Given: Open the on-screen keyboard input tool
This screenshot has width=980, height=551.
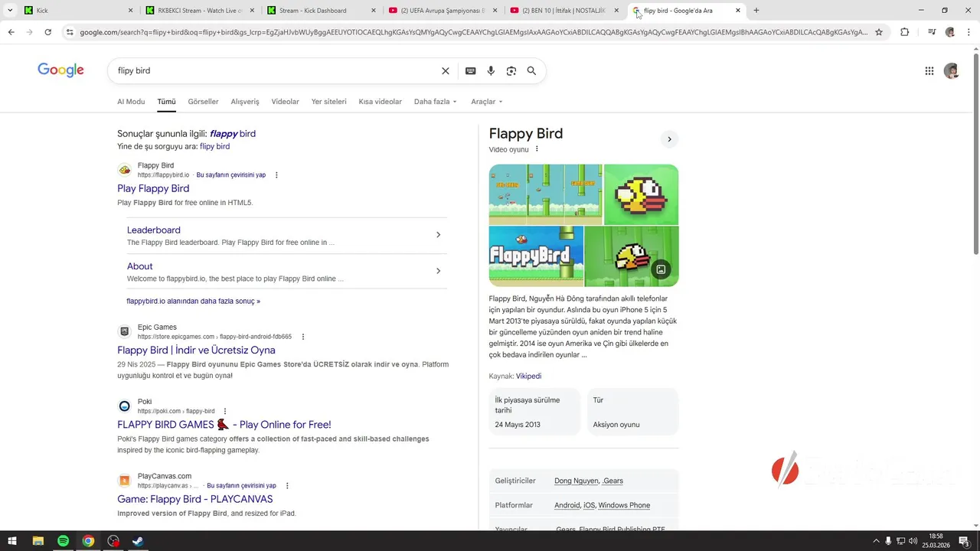Looking at the screenshot, I should tap(471, 70).
